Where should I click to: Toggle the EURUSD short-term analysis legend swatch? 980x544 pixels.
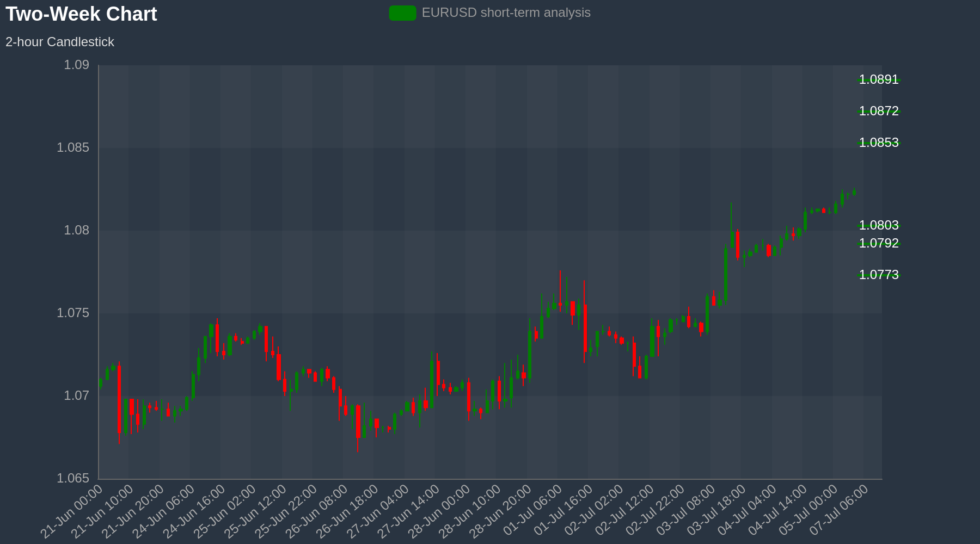point(402,13)
